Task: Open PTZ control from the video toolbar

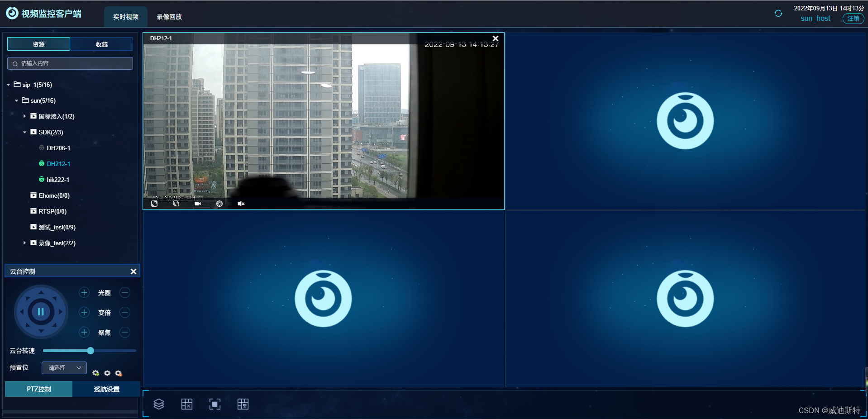Action: click(x=219, y=204)
